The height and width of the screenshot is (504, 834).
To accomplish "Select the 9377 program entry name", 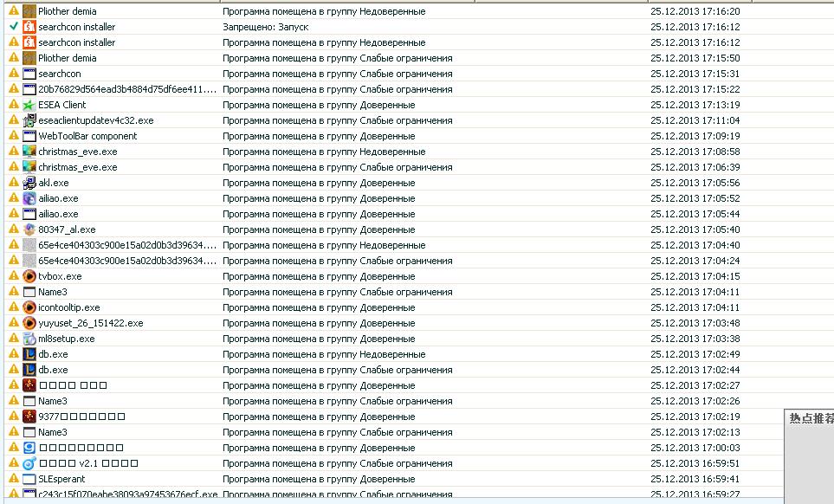I will point(81,417).
